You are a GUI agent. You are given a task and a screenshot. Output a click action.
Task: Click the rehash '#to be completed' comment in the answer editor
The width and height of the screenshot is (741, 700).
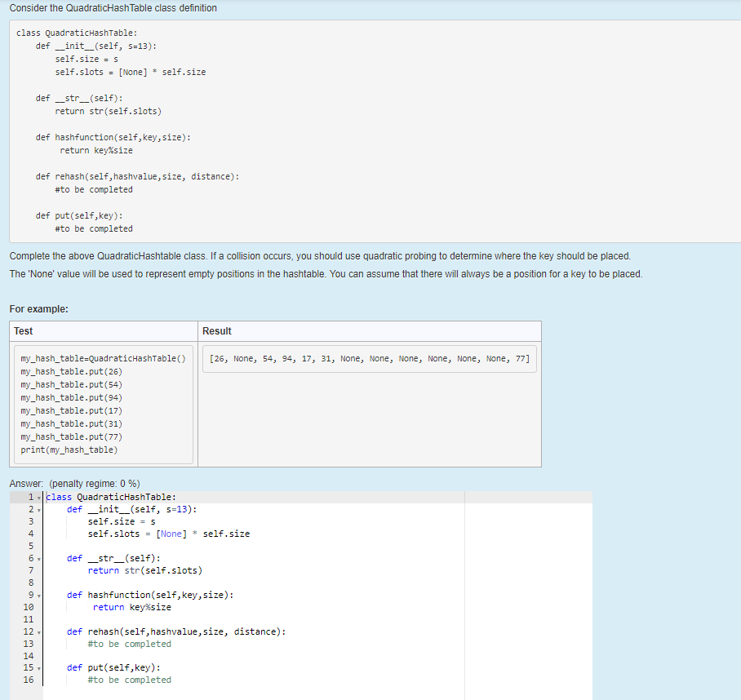click(x=130, y=644)
